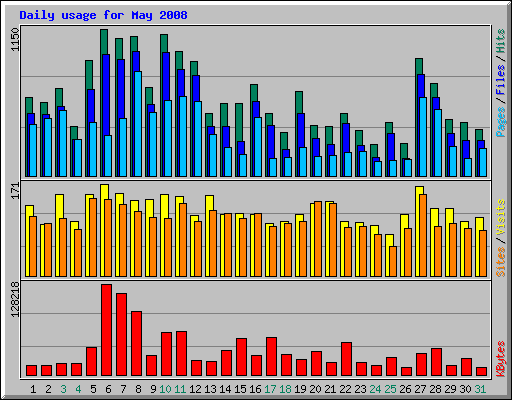Click the light-blue Pages bar for day 28
Viewport: 512px width, 400px height.
click(438, 143)
